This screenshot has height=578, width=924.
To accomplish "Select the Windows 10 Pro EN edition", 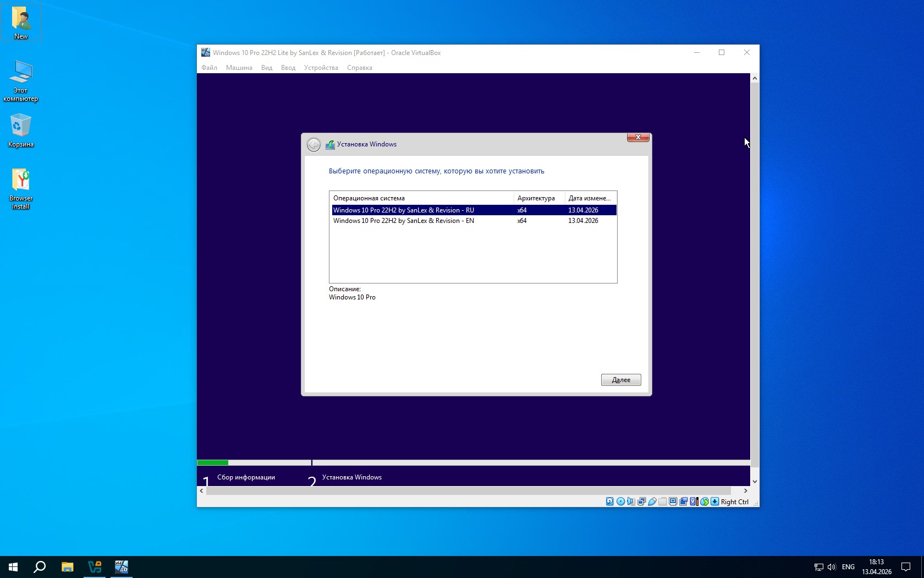I will click(403, 221).
